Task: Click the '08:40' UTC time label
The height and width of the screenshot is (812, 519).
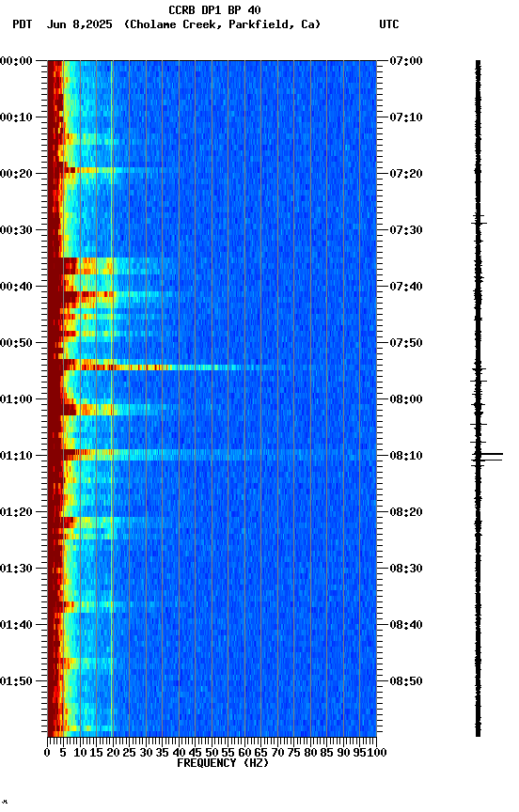Action: tap(405, 626)
